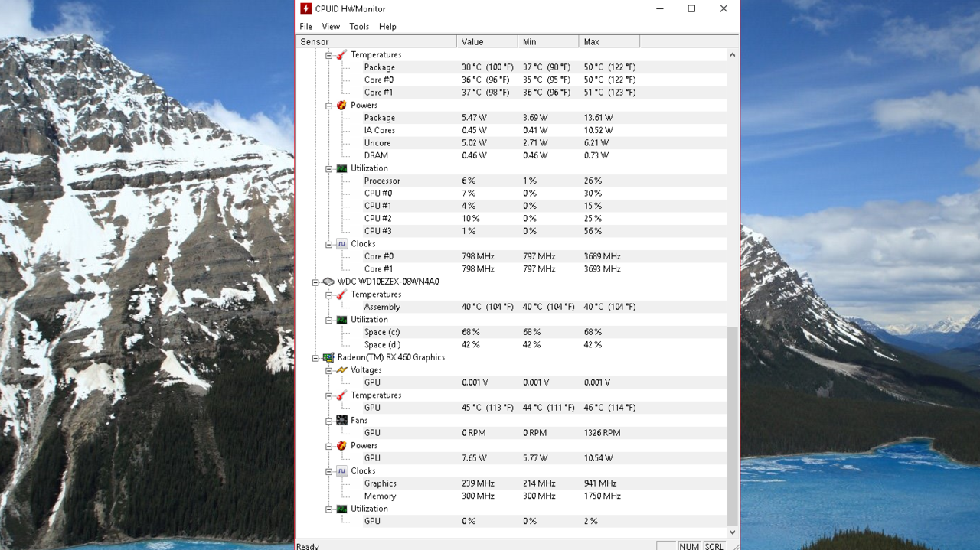Click the Value column header
Image resolution: width=980 pixels, height=550 pixels.
(x=487, y=41)
